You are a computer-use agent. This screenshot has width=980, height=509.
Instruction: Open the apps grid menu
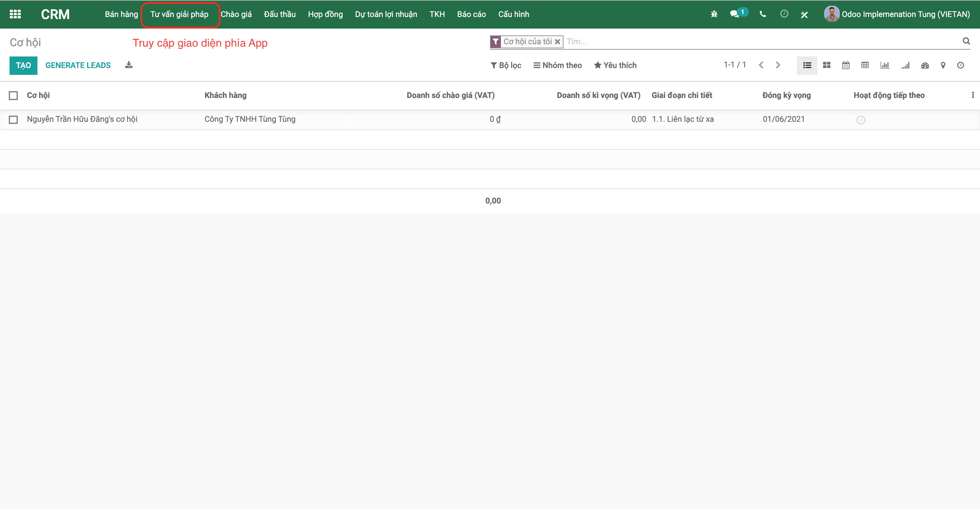15,14
